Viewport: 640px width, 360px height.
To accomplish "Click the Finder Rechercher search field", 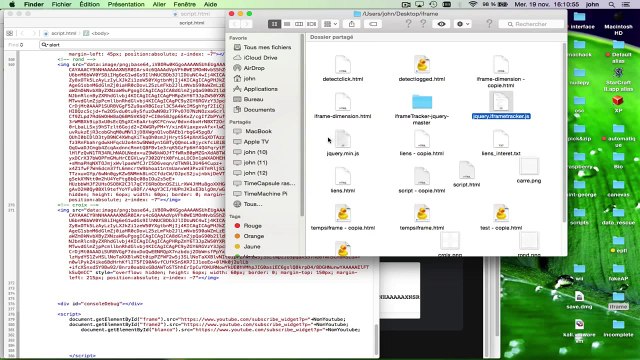I will click(531, 24).
